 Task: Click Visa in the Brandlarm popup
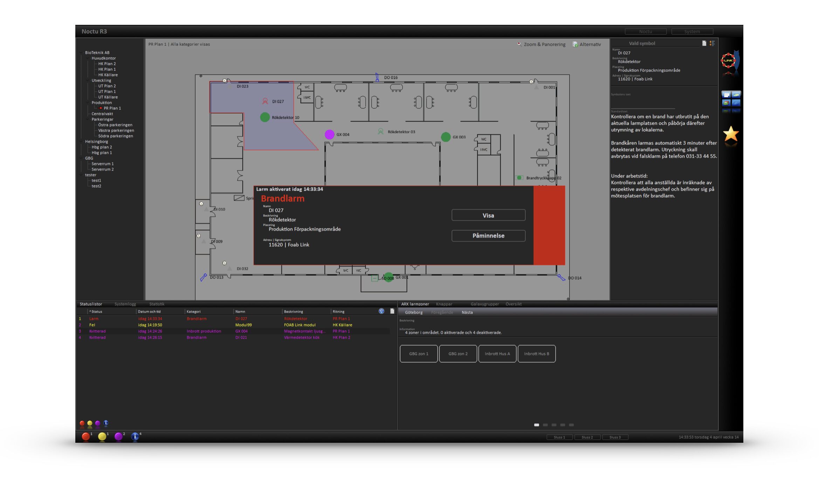pyautogui.click(x=488, y=215)
